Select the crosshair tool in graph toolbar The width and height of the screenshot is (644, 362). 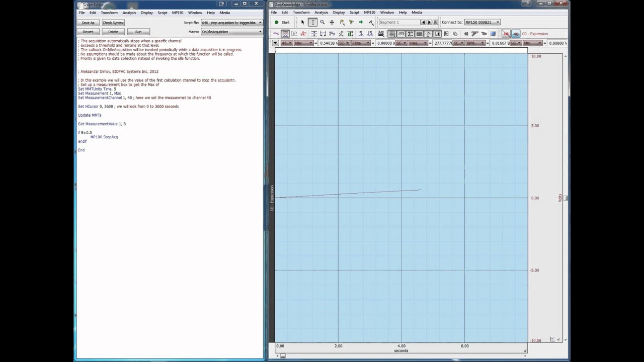pyautogui.click(x=332, y=22)
